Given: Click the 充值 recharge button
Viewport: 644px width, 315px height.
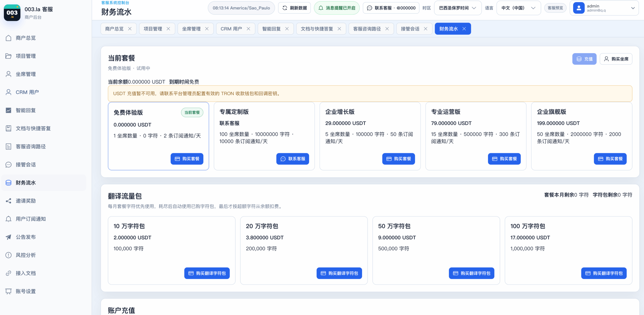Looking at the screenshot, I should [x=584, y=59].
